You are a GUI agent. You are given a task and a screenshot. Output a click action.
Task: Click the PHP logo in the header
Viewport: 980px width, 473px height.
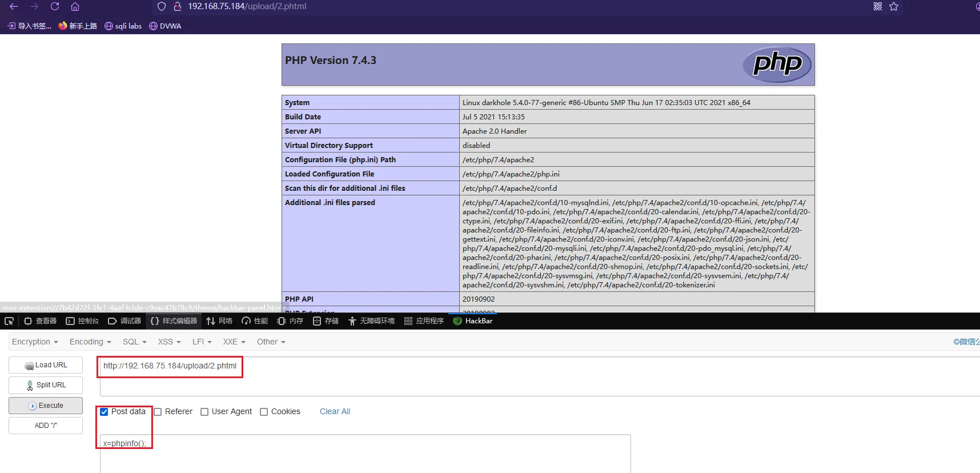pyautogui.click(x=777, y=64)
